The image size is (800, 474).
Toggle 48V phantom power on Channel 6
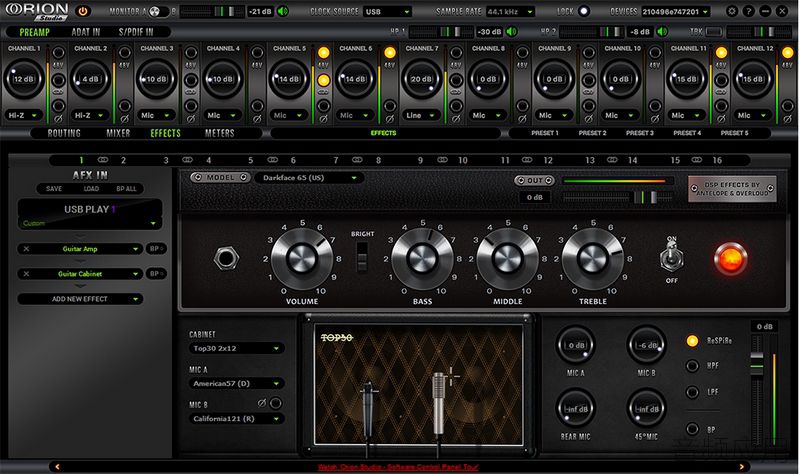coord(390,53)
